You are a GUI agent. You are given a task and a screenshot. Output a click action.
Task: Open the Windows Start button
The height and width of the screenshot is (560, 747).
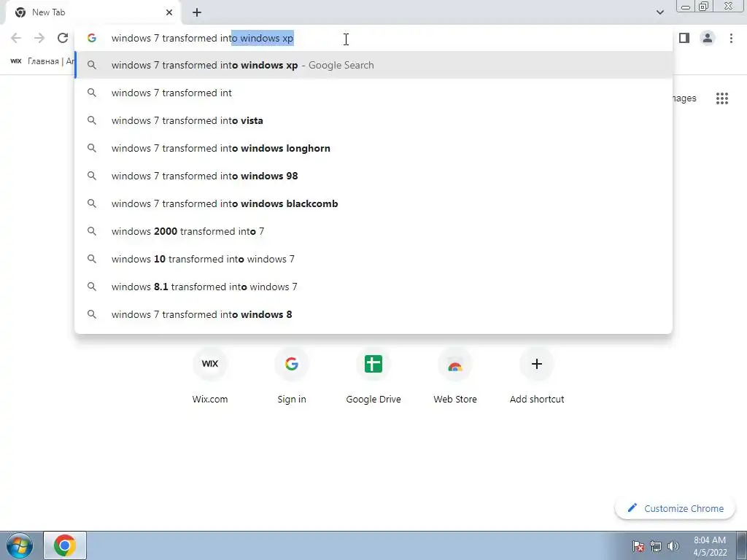pos(20,545)
